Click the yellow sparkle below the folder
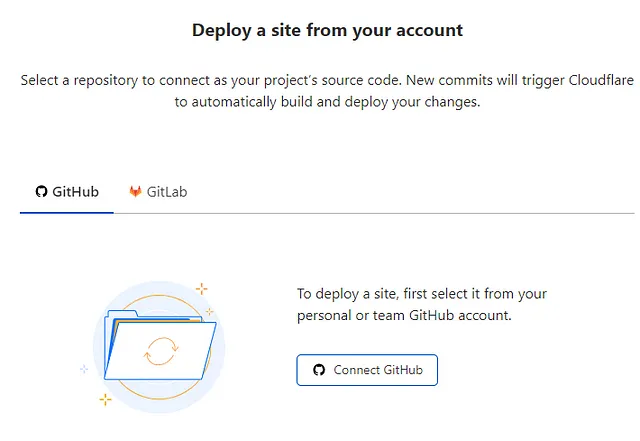Screen dimensions: 640x441 (x=105, y=400)
